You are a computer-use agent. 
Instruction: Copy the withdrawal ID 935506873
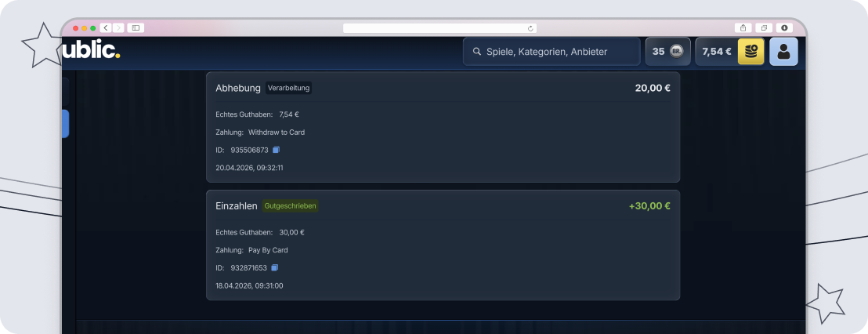click(276, 150)
